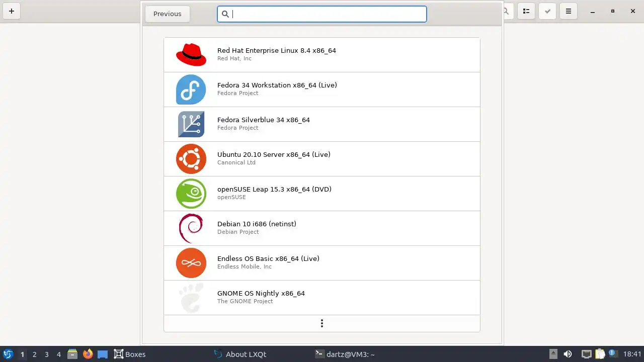Image resolution: width=644 pixels, height=362 pixels.
Task: Open the hamburger menu in Boxes
Action: 569,11
